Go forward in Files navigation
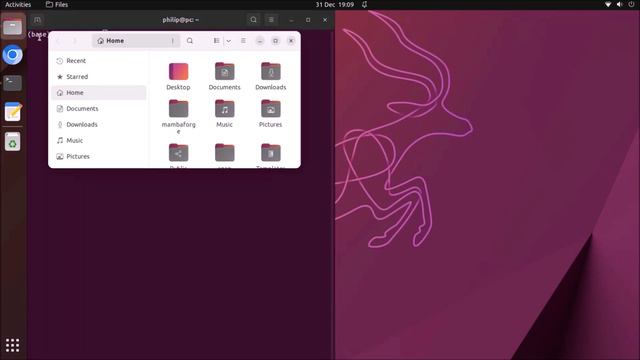Viewport: 640px width, 360px height. point(74,41)
